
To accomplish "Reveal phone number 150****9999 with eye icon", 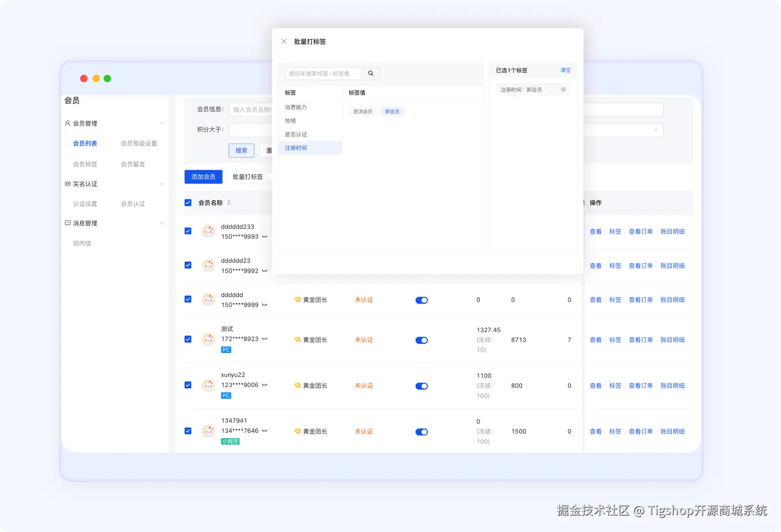I will tap(265, 305).
